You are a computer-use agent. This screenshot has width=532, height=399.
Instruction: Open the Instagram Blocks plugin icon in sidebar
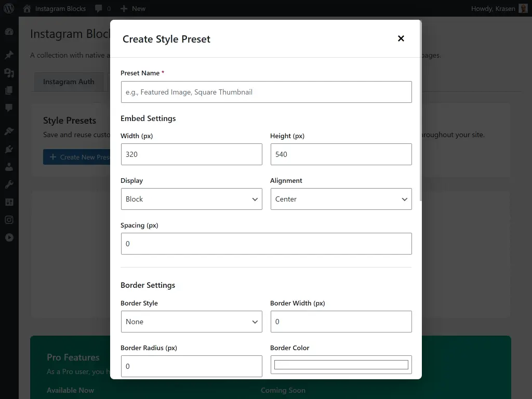pos(8,220)
